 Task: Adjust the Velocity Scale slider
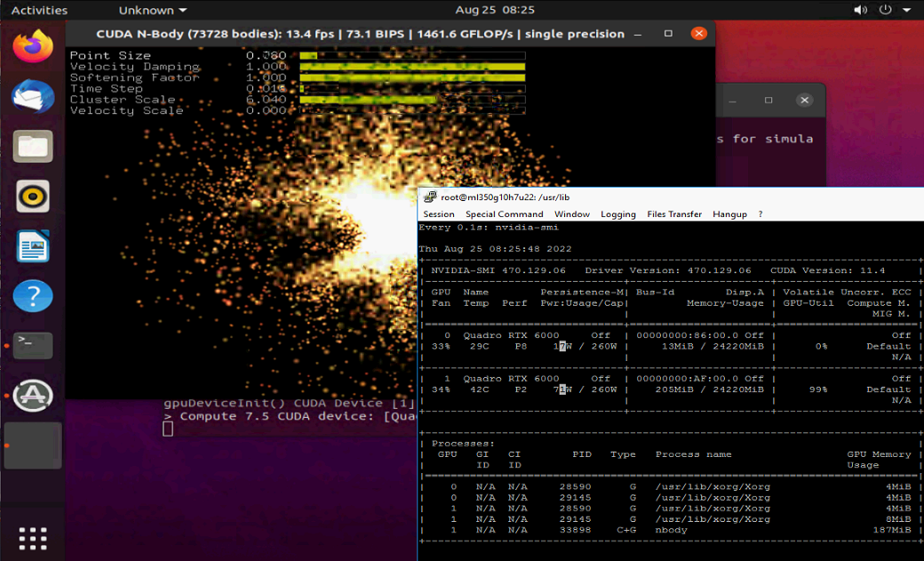(412, 110)
